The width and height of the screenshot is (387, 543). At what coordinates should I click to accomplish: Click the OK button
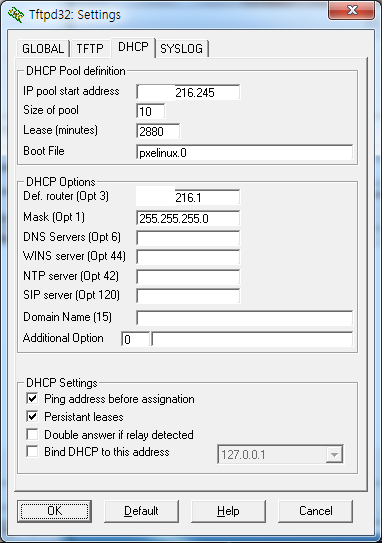pyautogui.click(x=55, y=511)
